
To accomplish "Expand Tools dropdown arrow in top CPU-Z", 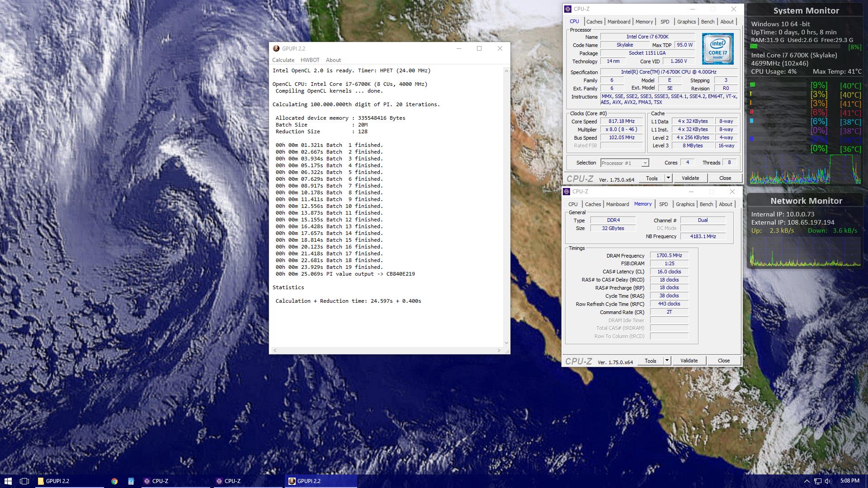I will (x=668, y=178).
